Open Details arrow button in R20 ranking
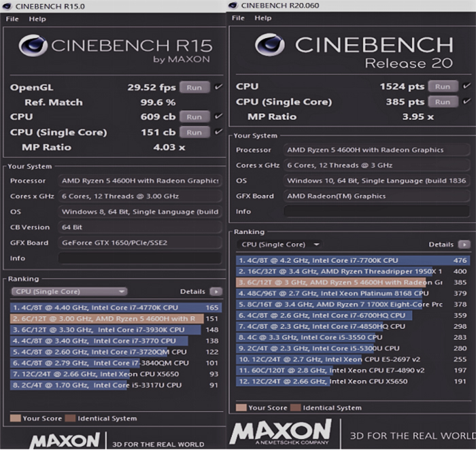 coord(464,244)
